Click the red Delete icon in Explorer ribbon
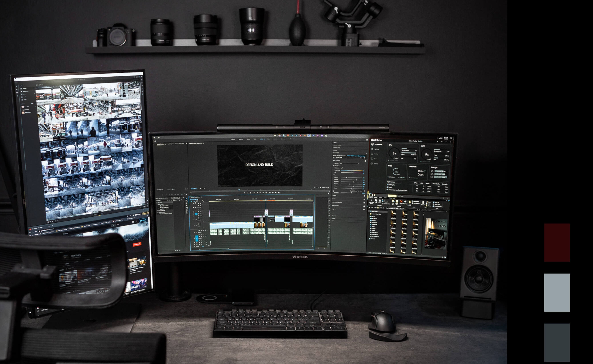The width and height of the screenshot is (593, 364). (x=401, y=201)
